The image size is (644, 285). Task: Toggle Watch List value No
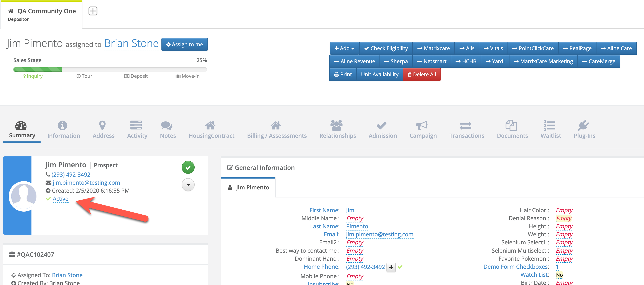click(559, 275)
